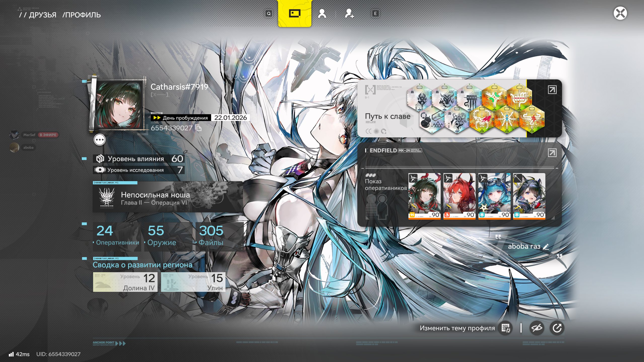
Task: Open the 24 Оперативники counter
Action: 117,237
